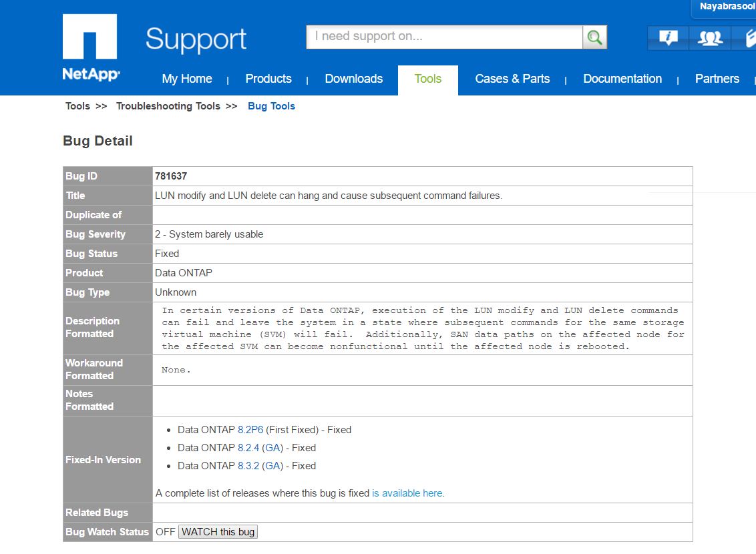Viewport: 756px width, 554px height.
Task: Click the 'Workaround Formatted' row label
Action: coord(94,369)
